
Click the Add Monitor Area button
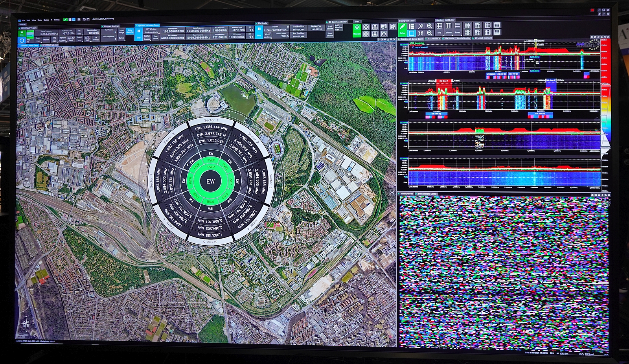coord(338,28)
